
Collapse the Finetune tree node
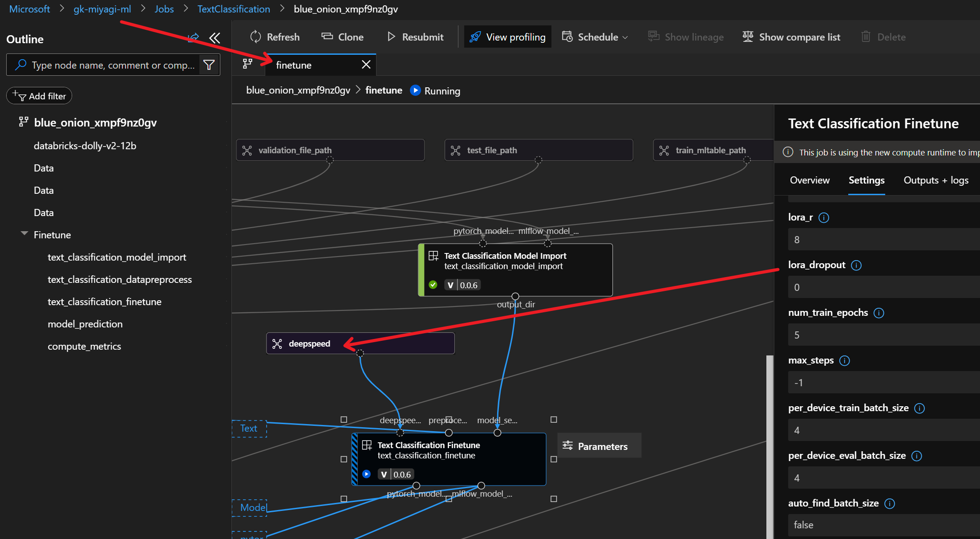(24, 234)
